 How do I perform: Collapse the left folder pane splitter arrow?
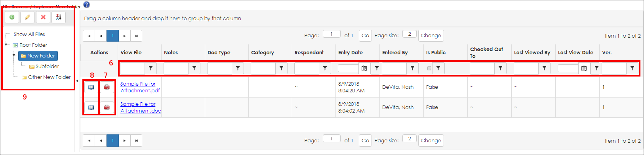77,81
